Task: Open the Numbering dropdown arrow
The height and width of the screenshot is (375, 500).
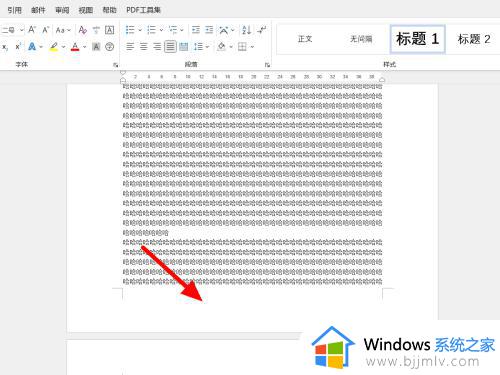Action: click(x=161, y=30)
